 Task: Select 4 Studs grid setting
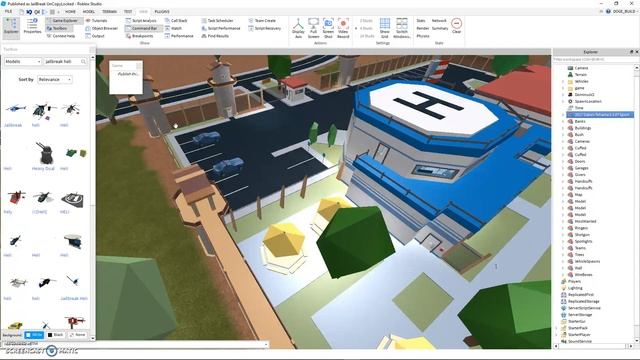[x=366, y=28]
